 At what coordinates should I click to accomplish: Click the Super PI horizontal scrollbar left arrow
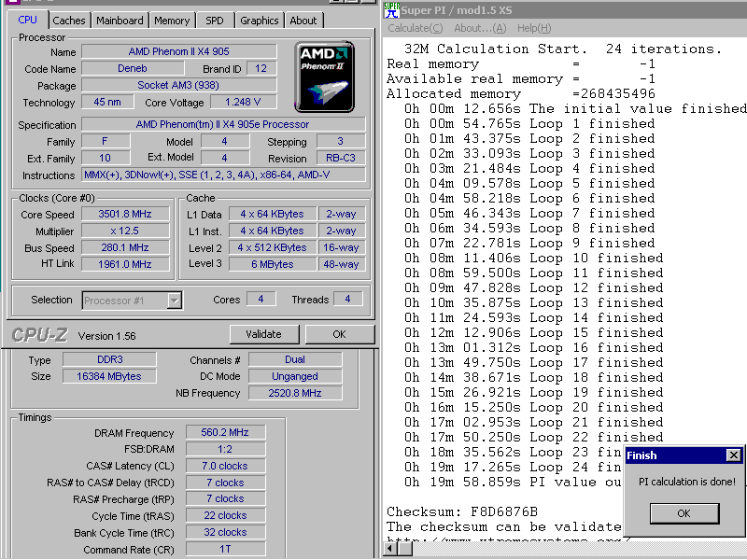(391, 549)
